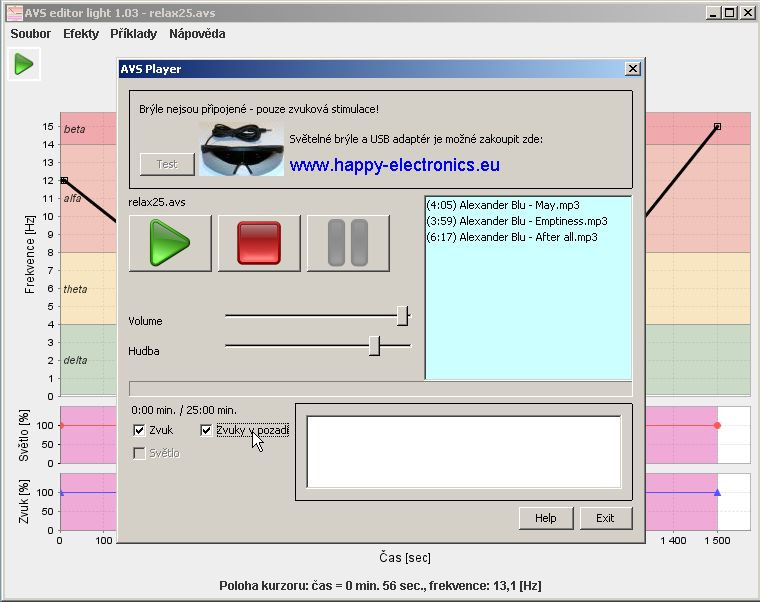
Task: Click the Help button
Action: 546,518
